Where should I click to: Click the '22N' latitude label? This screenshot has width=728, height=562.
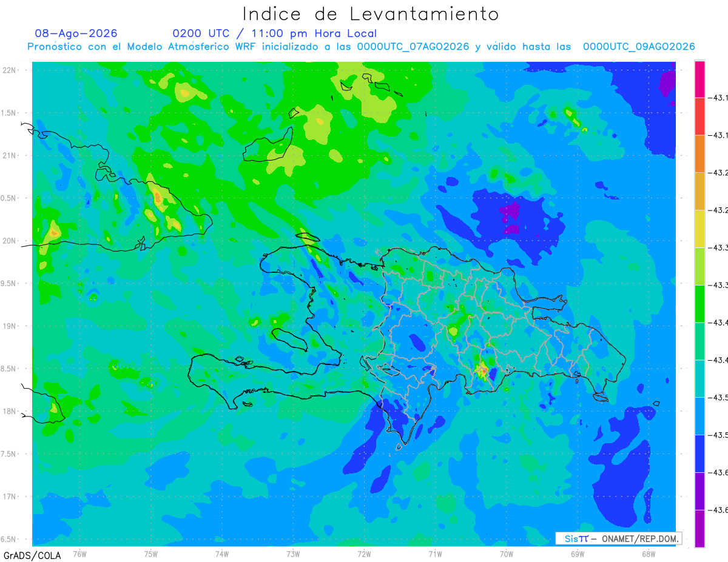point(10,70)
